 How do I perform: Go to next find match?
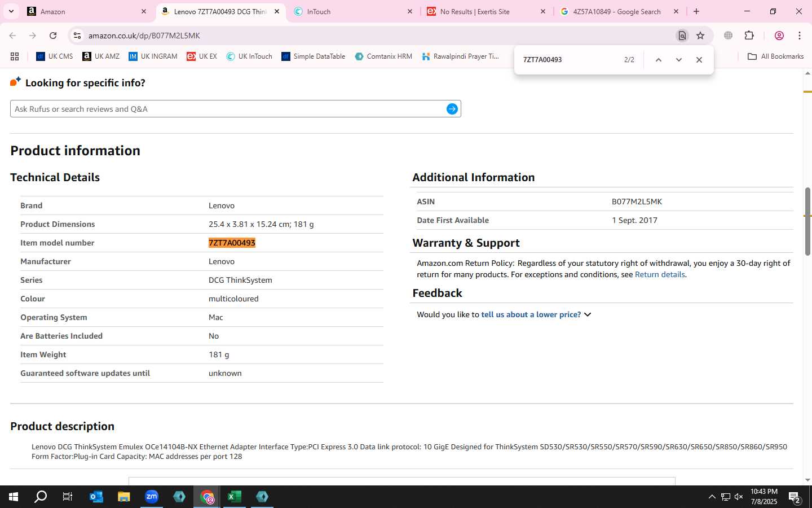point(679,60)
